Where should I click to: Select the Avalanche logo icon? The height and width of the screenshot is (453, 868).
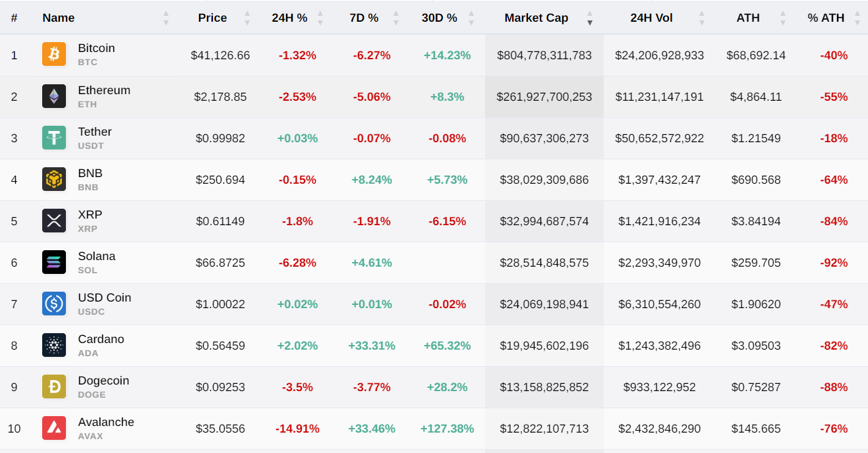tap(54, 429)
